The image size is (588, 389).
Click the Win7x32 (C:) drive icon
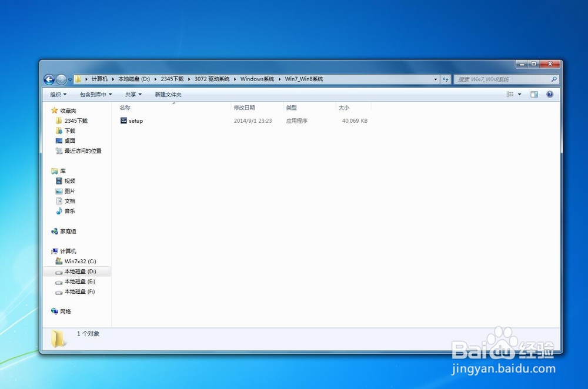pos(59,261)
